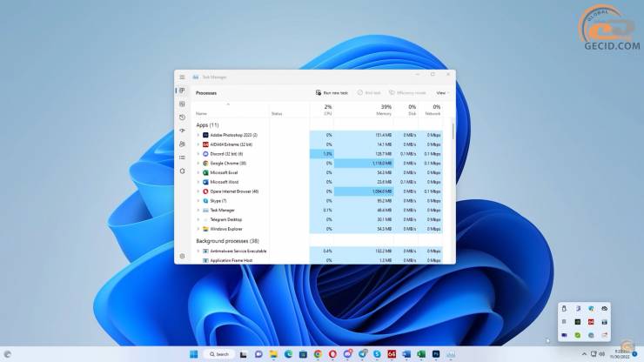
Task: Open the clock and date in taskbar
Action: (621, 354)
